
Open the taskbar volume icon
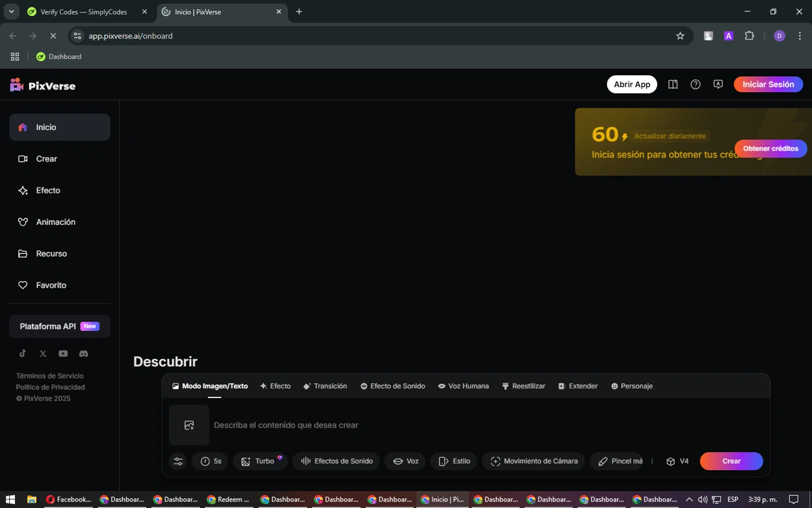coord(703,499)
